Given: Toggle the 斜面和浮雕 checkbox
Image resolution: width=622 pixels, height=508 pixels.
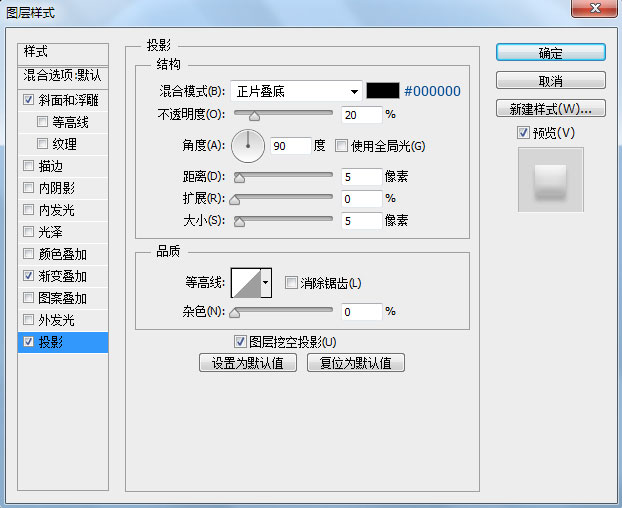Looking at the screenshot, I should click(x=29, y=99).
